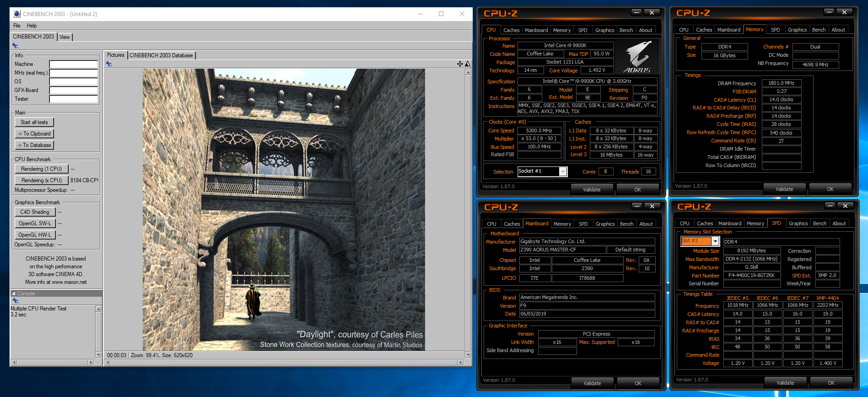Click the Core Speed value 5300.0 MHz
This screenshot has width=868, height=397.
click(539, 131)
